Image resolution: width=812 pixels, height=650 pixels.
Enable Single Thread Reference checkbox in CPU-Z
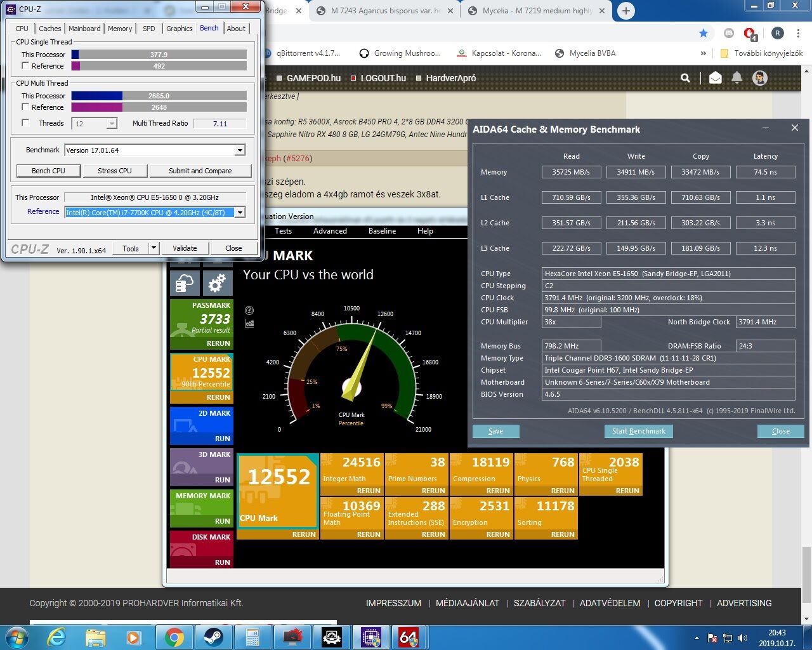click(25, 65)
